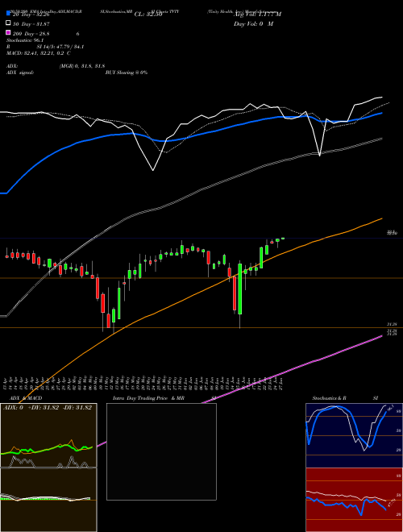Click the tall green candlestick at the second price low
This screenshot has width=403, height=532.
pos(240,289)
